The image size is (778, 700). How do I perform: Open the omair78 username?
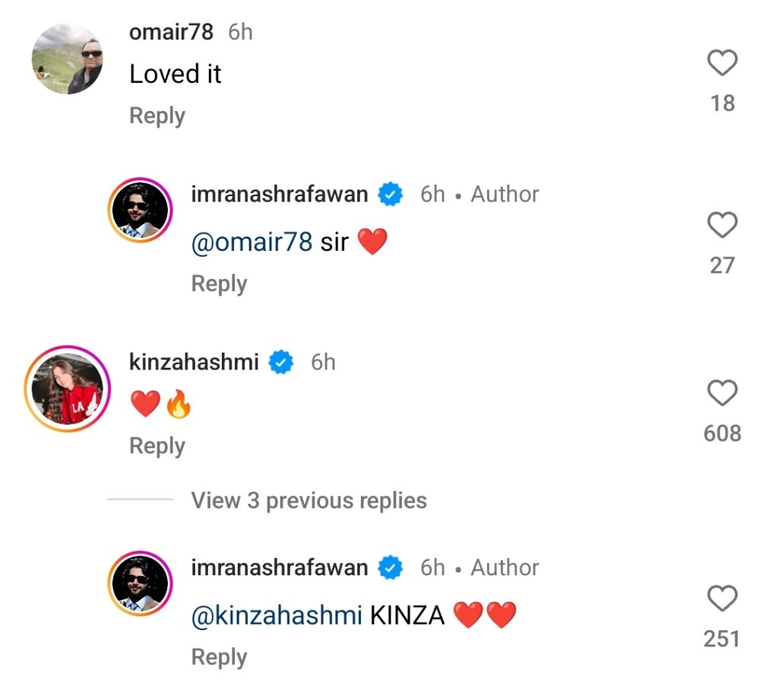171,32
